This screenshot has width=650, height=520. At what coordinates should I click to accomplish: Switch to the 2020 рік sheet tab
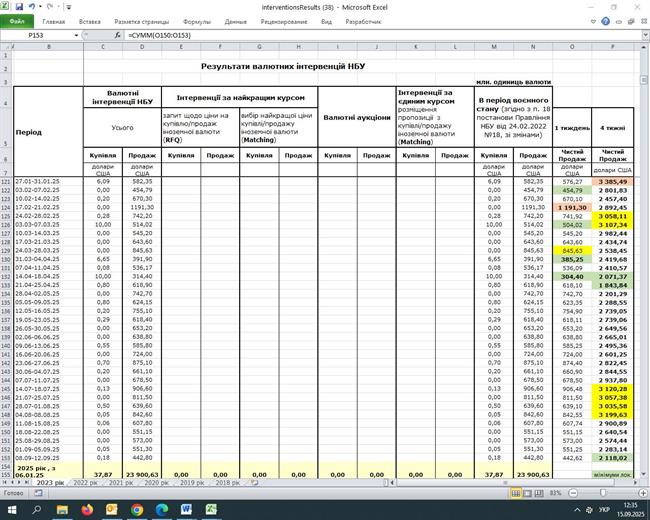coord(157,483)
